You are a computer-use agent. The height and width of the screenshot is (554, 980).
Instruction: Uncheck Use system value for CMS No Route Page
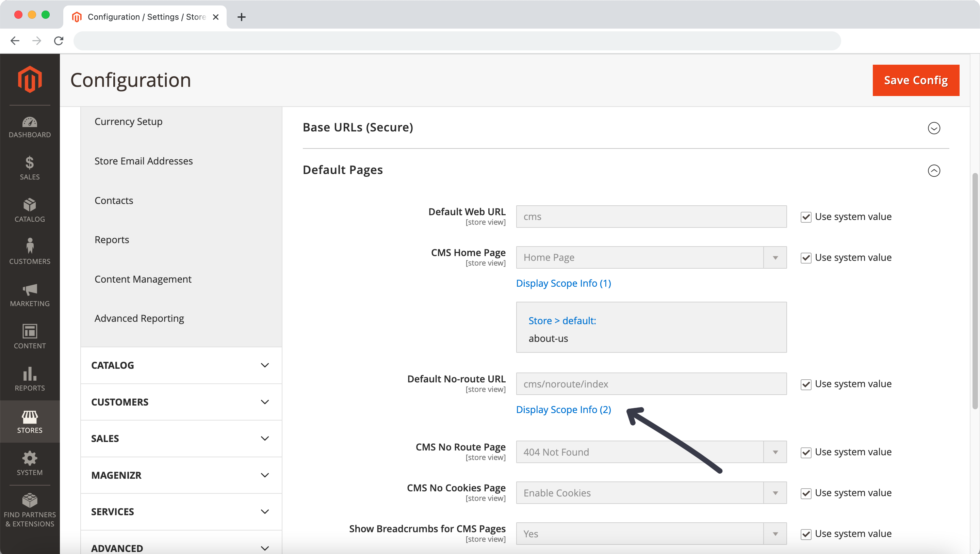click(x=806, y=452)
